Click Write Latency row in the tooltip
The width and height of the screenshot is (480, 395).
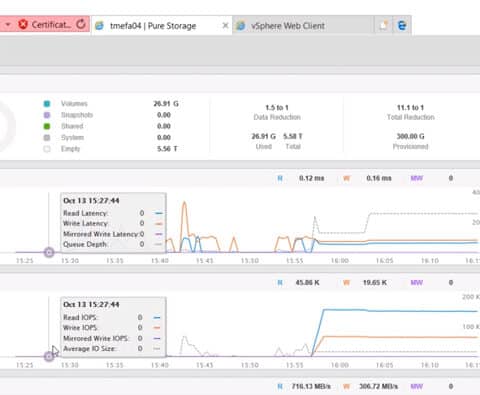113,223
